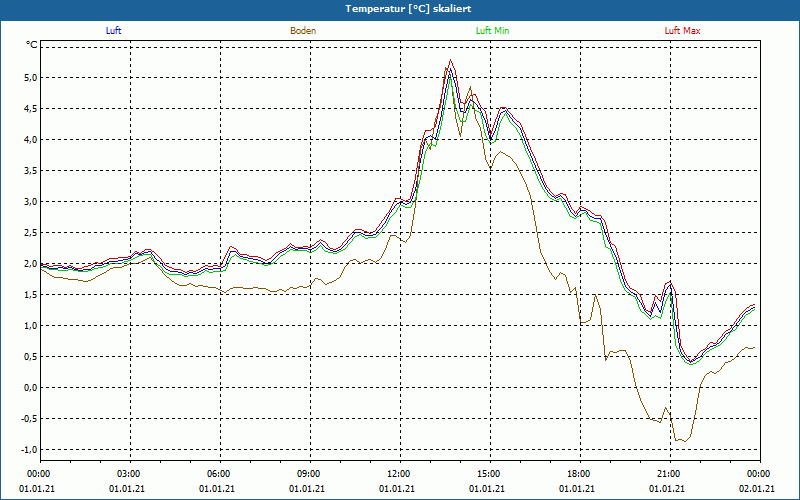Click the '5,0' y-axis value

[31, 78]
